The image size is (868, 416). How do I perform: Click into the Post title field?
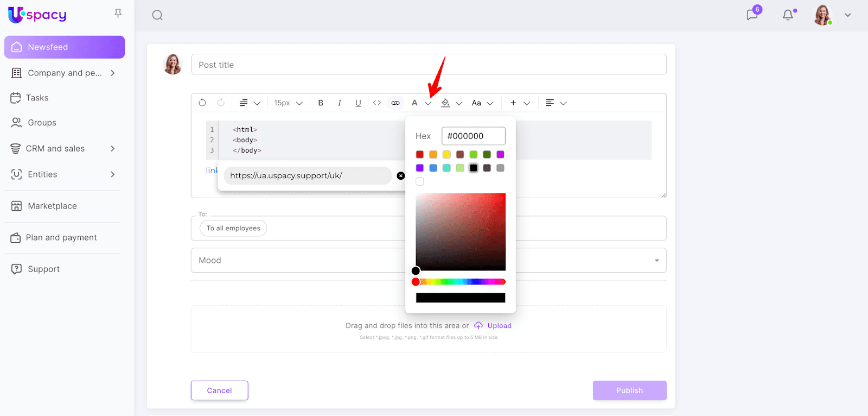pos(429,65)
